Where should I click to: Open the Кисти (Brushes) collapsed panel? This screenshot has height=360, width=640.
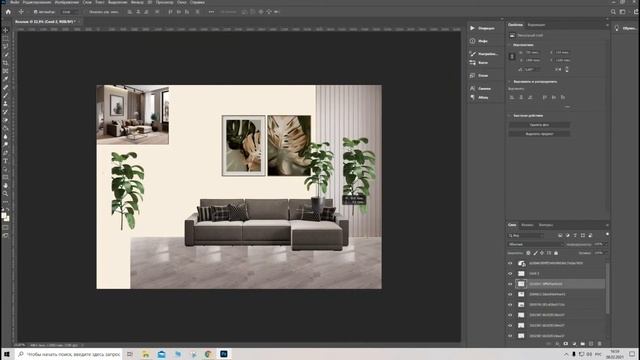tap(479, 62)
